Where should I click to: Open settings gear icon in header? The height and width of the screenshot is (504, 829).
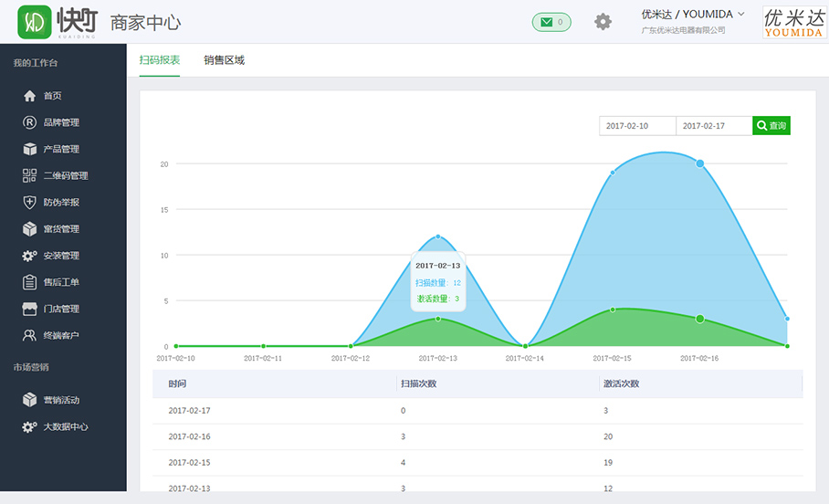pyautogui.click(x=603, y=22)
